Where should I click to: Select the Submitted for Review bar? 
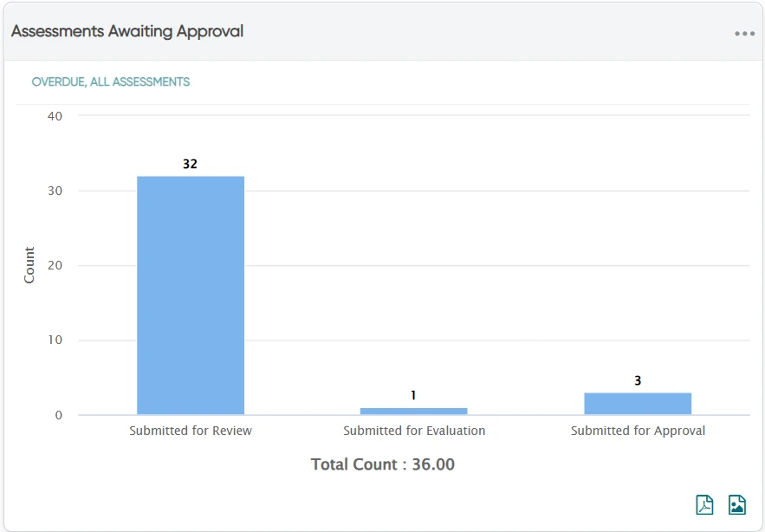coord(191,295)
